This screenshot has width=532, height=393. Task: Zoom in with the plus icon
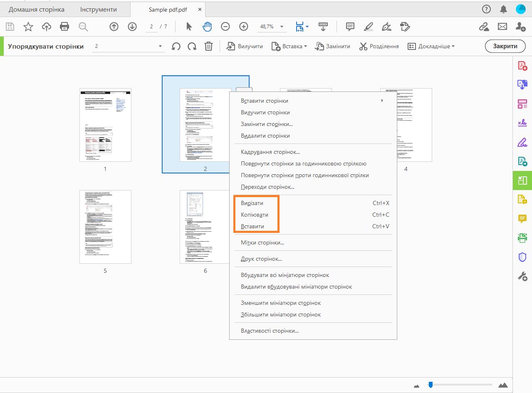(x=244, y=27)
